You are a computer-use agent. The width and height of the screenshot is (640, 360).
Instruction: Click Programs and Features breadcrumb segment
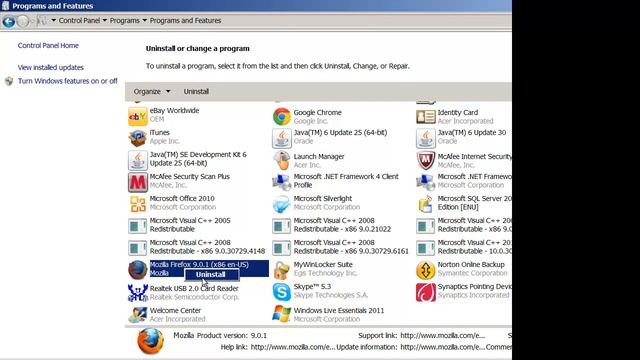pyautogui.click(x=185, y=20)
